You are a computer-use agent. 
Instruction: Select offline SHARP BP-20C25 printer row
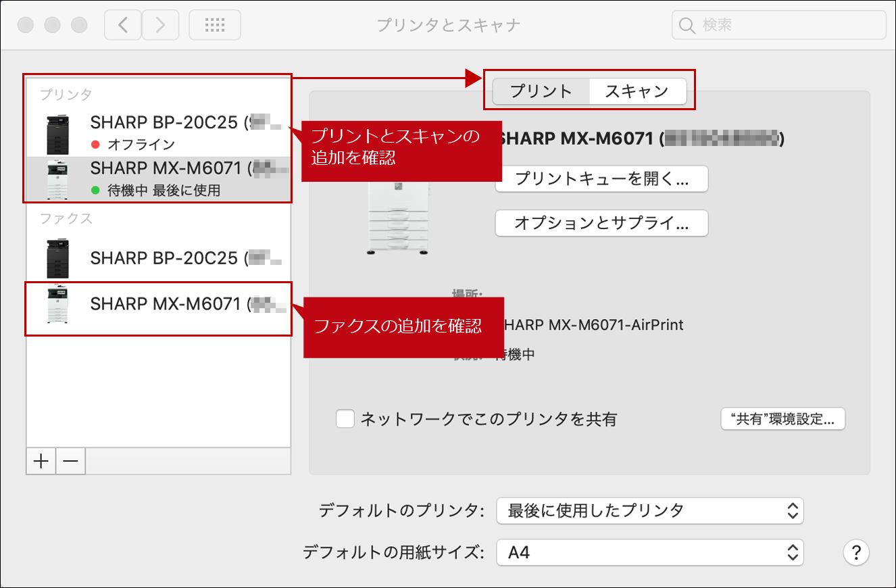pyautogui.click(x=159, y=133)
